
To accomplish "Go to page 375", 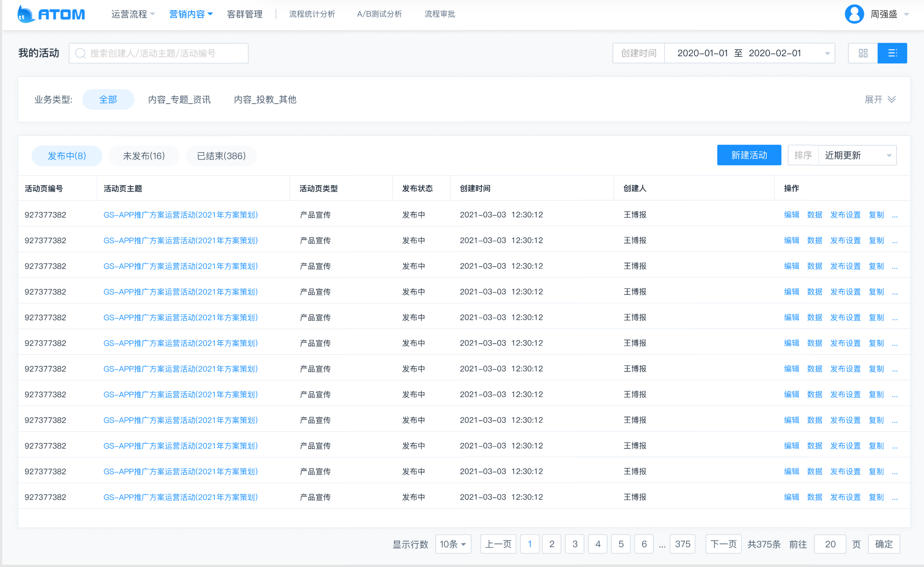I will pos(683,544).
